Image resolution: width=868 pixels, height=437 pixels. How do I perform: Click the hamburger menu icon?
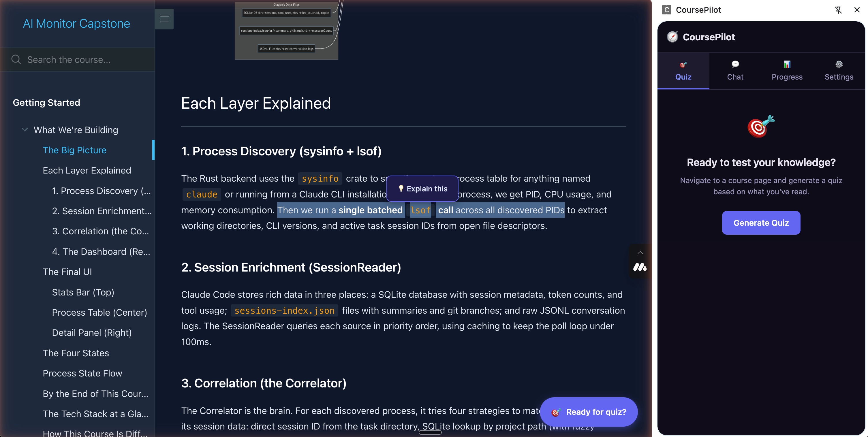[164, 19]
